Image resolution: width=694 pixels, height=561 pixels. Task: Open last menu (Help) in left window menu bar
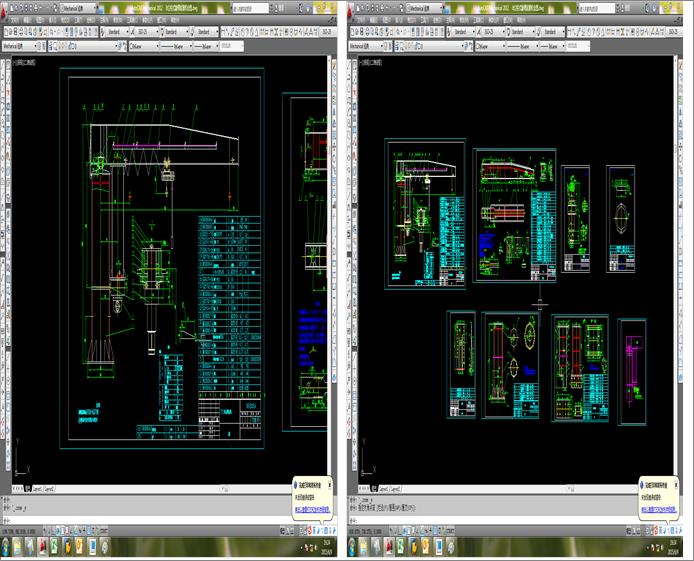(175, 20)
